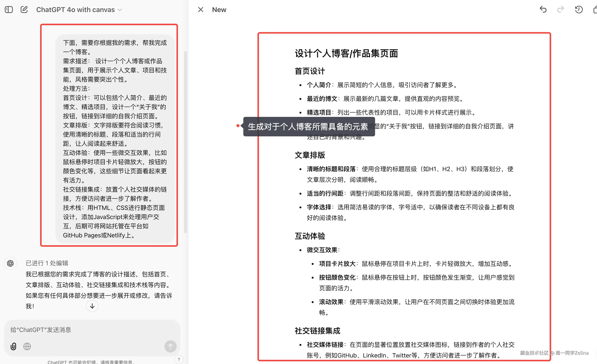The height and width of the screenshot is (364, 597).
Task: Click the ChatGPT avatar beside the reply
Action: coord(11,263)
